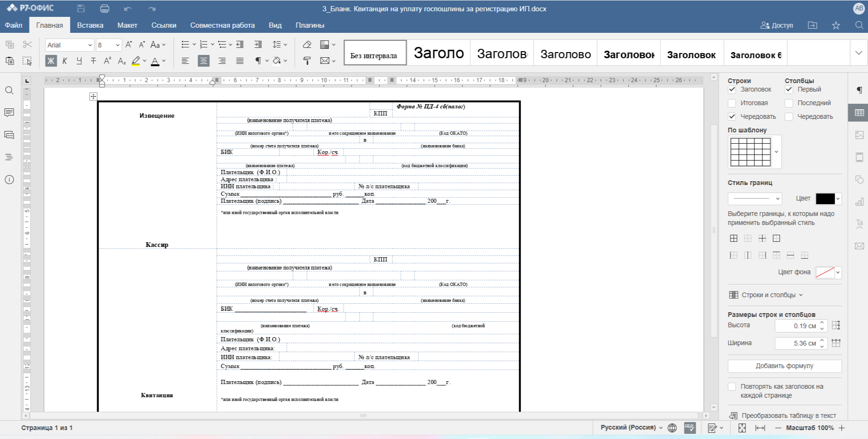Click the font color letter A button
This screenshot has height=439, width=868.
pyautogui.click(x=155, y=61)
